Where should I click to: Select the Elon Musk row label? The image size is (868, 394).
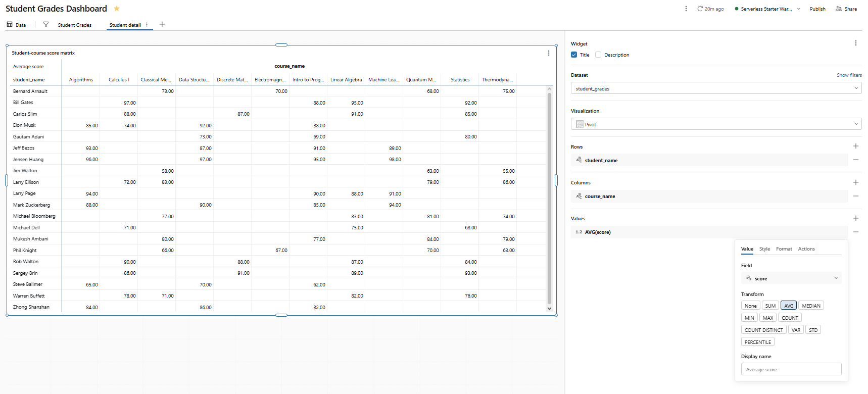coord(24,125)
